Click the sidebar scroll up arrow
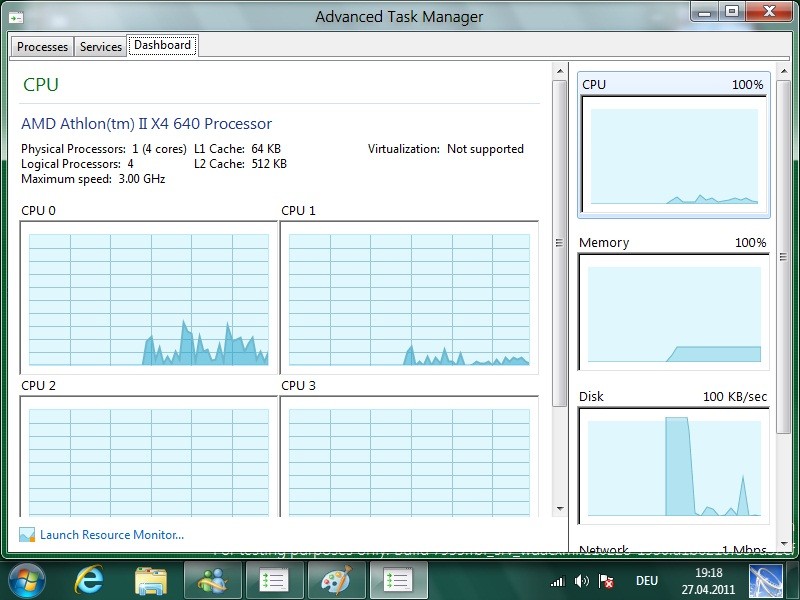This screenshot has width=800, height=600. click(784, 71)
